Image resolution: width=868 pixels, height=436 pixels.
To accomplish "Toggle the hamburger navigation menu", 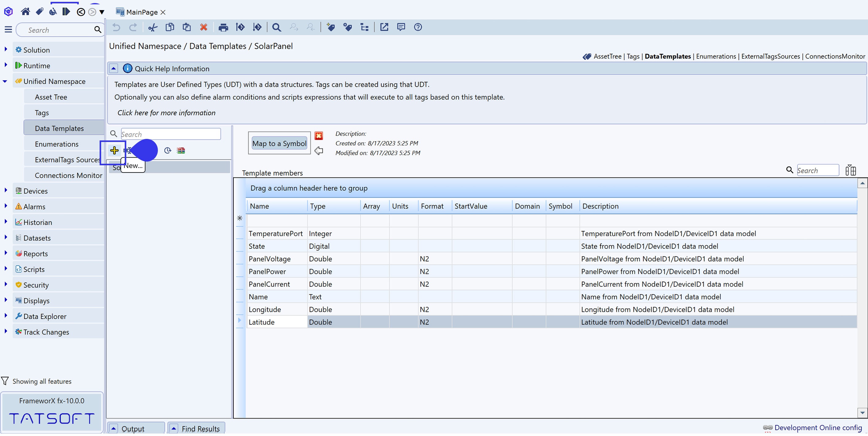I will coord(8,30).
